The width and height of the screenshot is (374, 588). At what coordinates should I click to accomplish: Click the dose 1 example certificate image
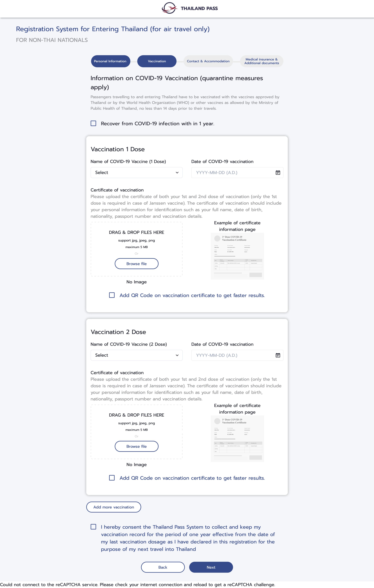tap(237, 256)
